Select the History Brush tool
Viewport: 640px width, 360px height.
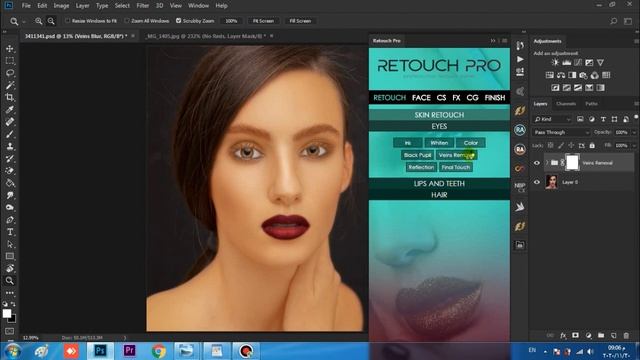tap(10, 159)
